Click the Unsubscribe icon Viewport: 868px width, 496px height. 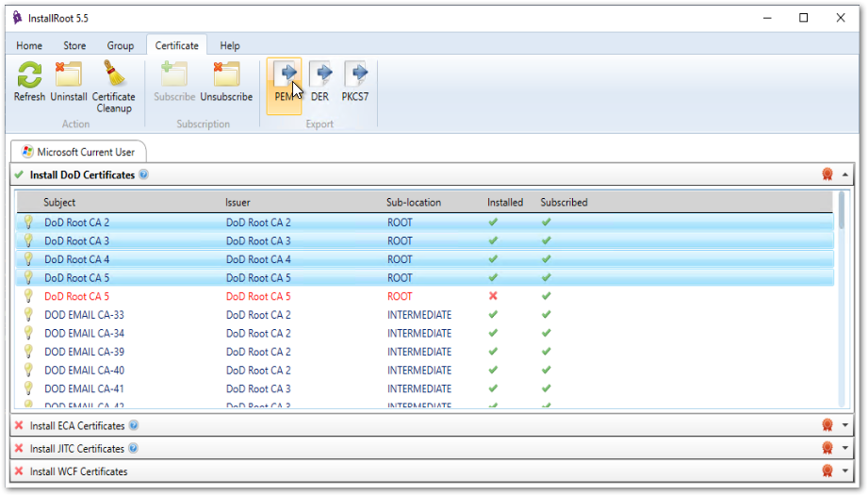coord(226,74)
